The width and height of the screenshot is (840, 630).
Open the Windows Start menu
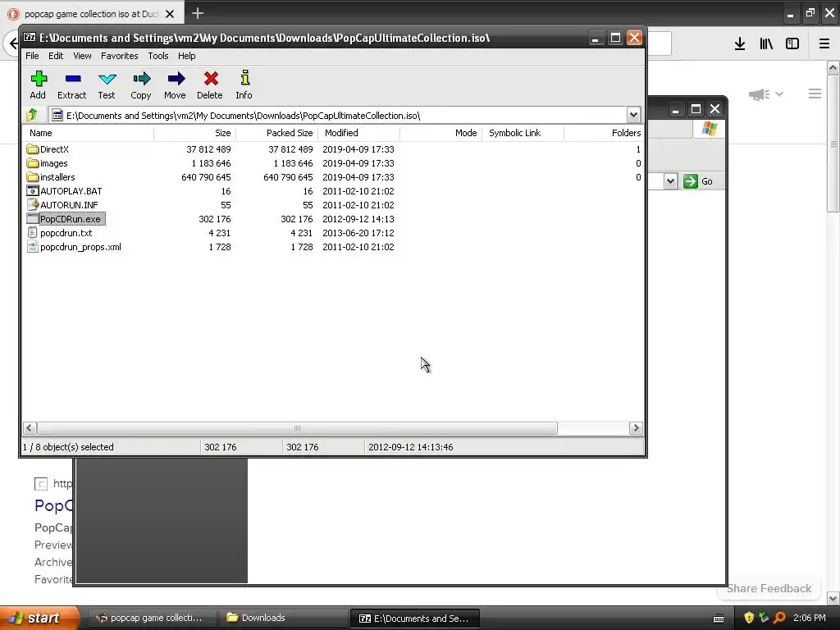click(39, 618)
